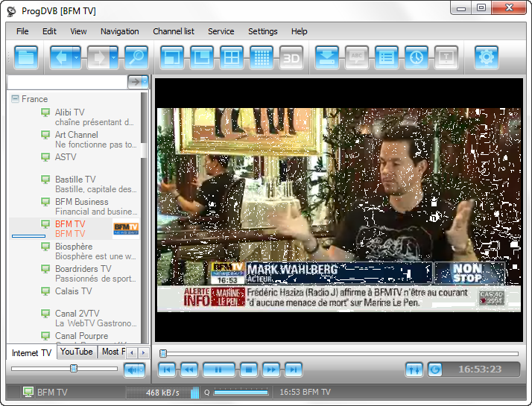
Task: Open settings gear icon in toolbar
Action: [487, 57]
